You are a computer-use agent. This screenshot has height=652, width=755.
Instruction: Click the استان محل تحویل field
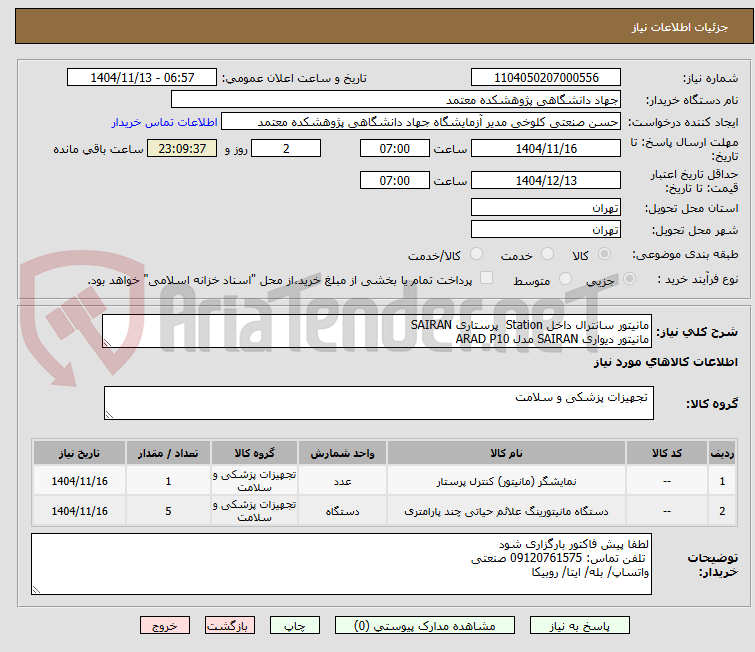point(546,208)
